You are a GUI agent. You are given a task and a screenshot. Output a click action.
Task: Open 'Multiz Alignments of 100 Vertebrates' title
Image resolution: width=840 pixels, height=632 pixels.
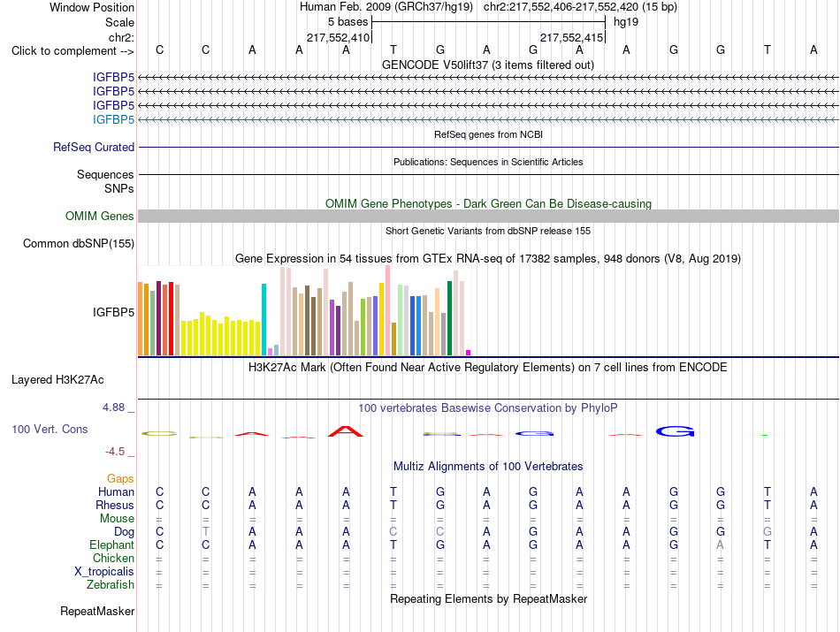488,467
